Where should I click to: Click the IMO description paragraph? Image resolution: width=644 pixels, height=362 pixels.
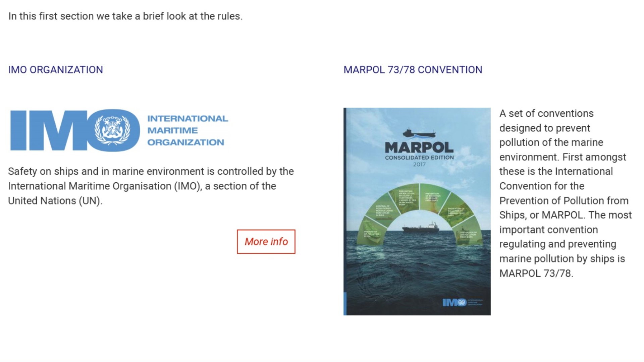[151, 186]
